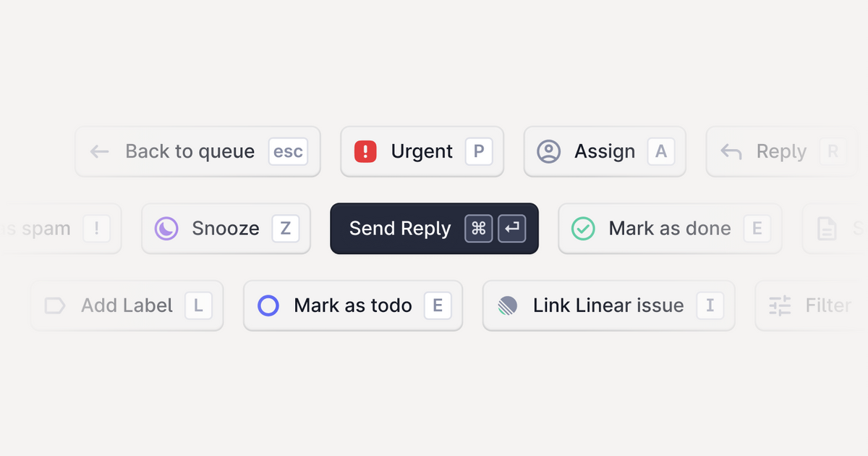Image resolution: width=868 pixels, height=456 pixels.
Task: Click the return key symbol on Send Reply
Action: tap(511, 228)
